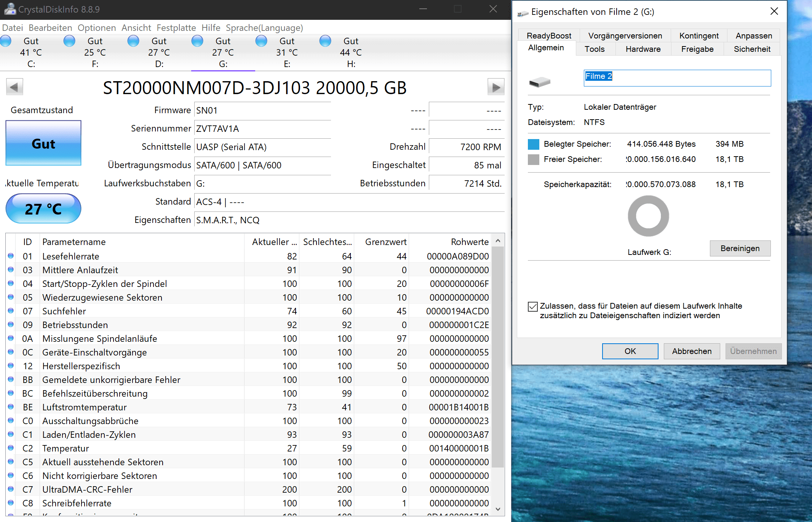
Task: Click the status dot for Betriebsstunden row 09
Action: coord(11,324)
